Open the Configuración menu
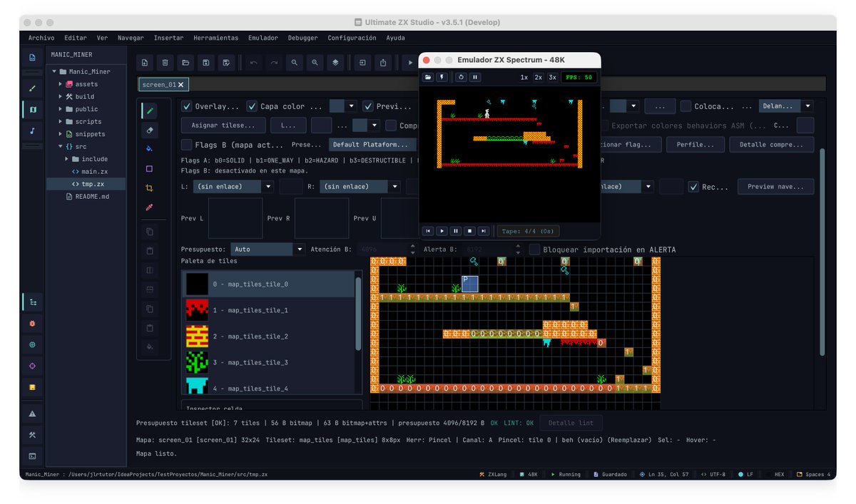 352,38
